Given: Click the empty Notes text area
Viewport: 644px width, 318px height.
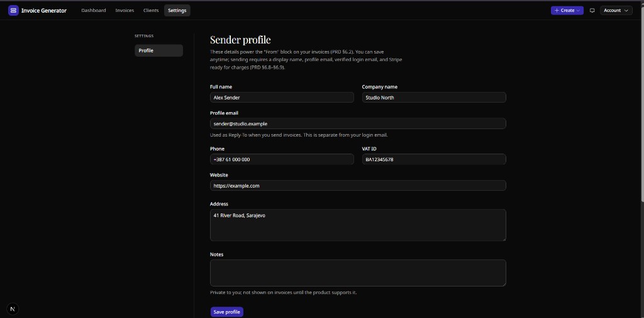Looking at the screenshot, I should click(358, 273).
